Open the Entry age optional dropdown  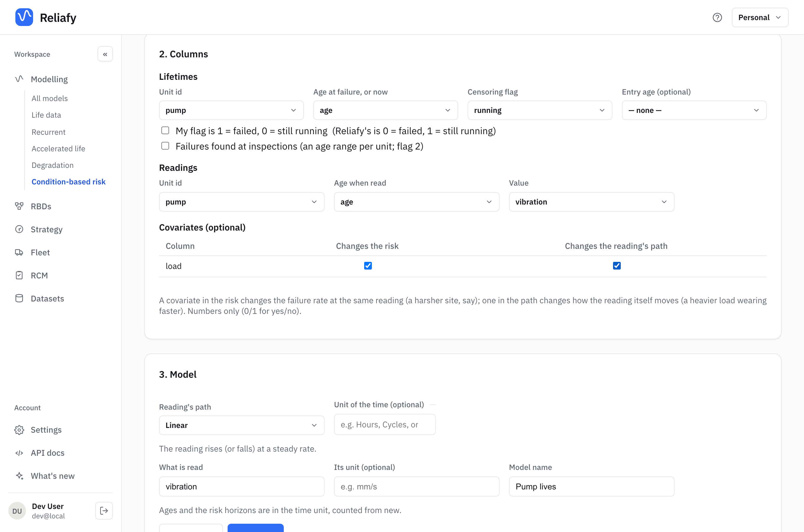point(694,110)
